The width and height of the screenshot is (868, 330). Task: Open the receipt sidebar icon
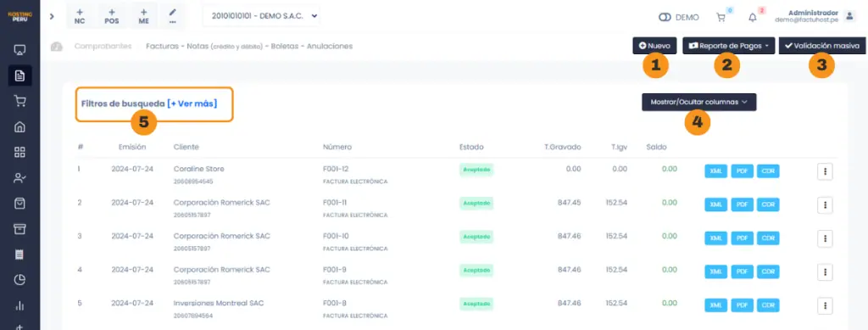(x=19, y=254)
